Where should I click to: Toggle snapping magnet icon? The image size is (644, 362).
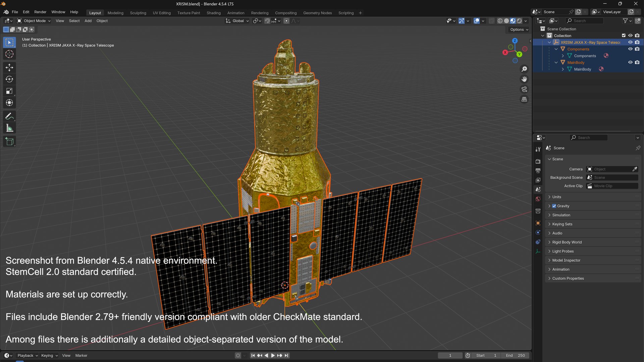click(x=267, y=21)
